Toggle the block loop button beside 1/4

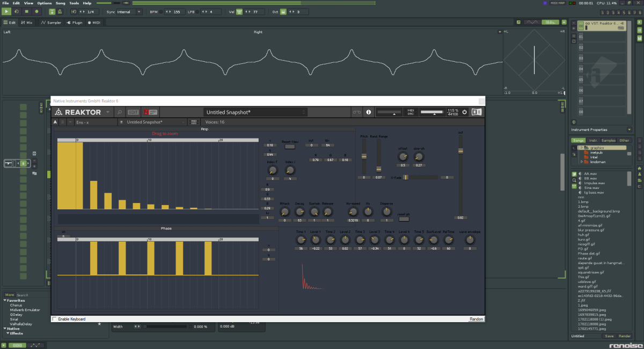(74, 11)
